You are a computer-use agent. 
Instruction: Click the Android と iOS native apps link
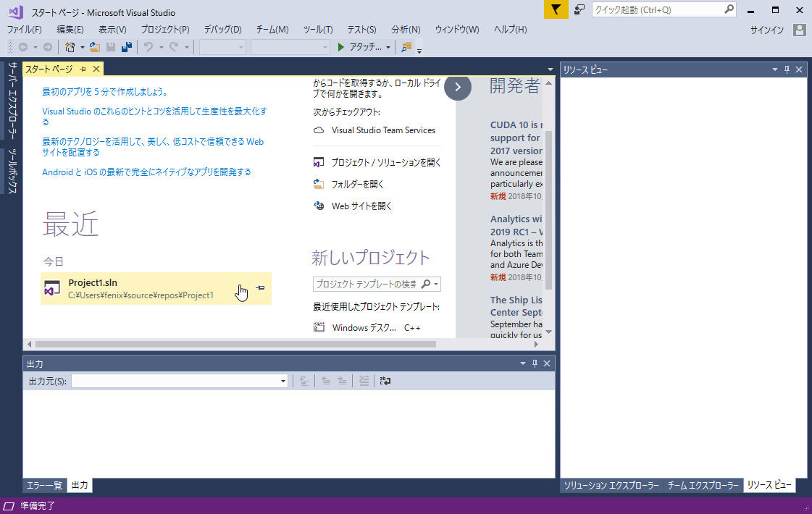click(146, 172)
